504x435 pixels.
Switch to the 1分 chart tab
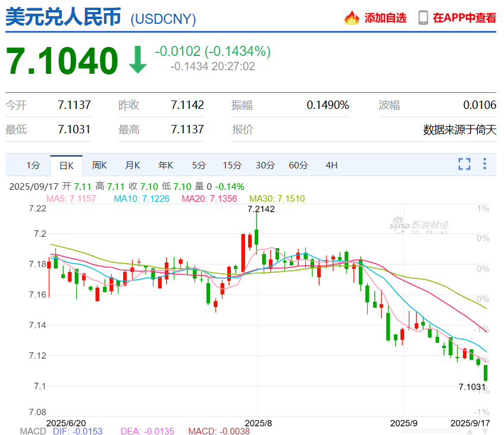tap(33, 165)
